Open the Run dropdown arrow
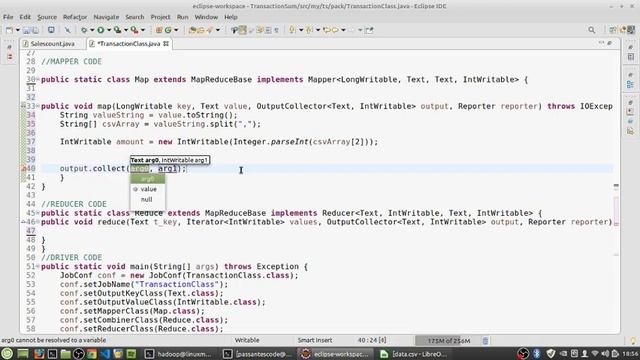 (x=109, y=30)
